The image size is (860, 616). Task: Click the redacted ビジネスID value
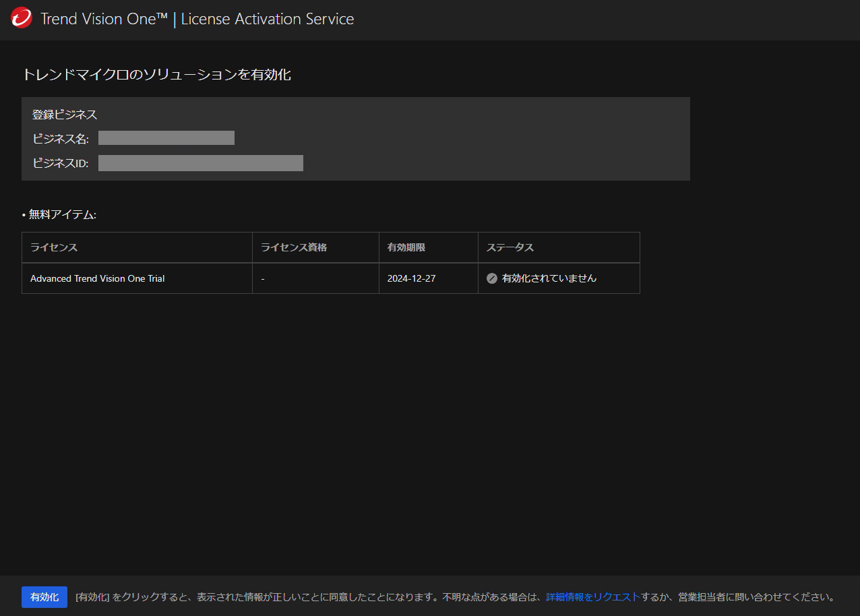click(201, 163)
